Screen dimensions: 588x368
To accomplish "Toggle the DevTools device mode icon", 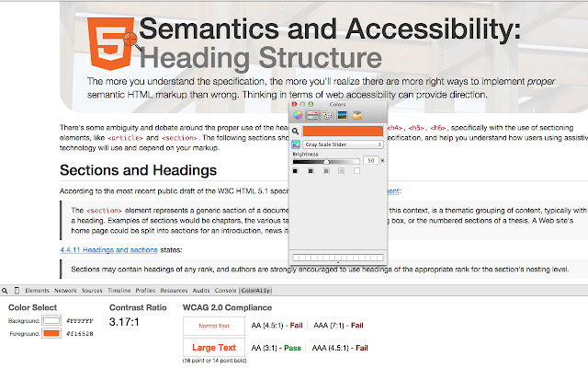I will pos(17,291).
